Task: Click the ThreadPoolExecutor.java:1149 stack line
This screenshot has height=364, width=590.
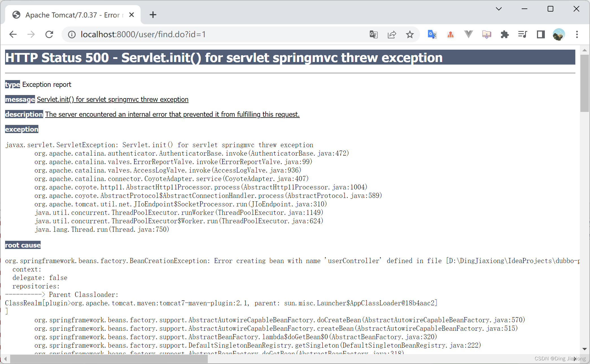Action: pyautogui.click(x=179, y=213)
